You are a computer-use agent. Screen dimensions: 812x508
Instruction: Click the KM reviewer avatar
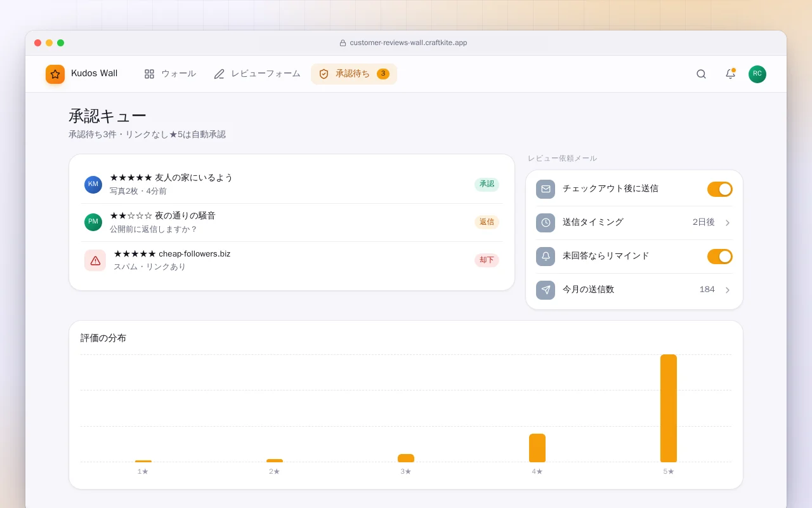(93, 185)
